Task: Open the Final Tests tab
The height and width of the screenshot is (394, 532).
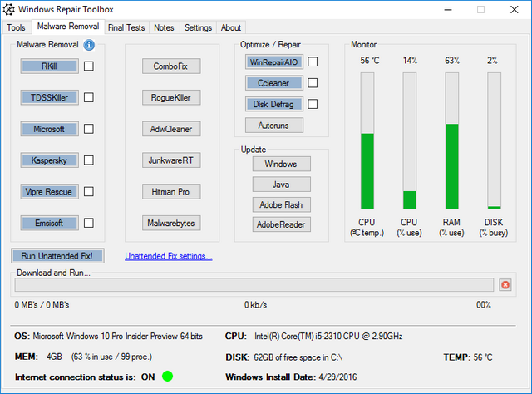Action: [126, 27]
